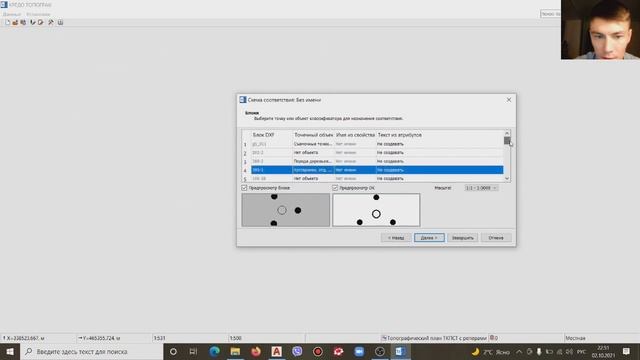Click the 'Завершить' button
The image size is (640, 360).
pyautogui.click(x=462, y=238)
